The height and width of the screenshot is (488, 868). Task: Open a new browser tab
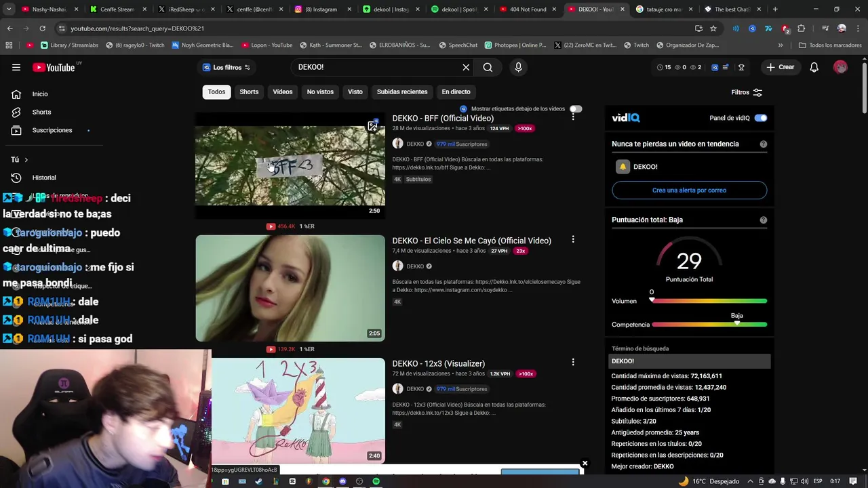[x=775, y=9]
